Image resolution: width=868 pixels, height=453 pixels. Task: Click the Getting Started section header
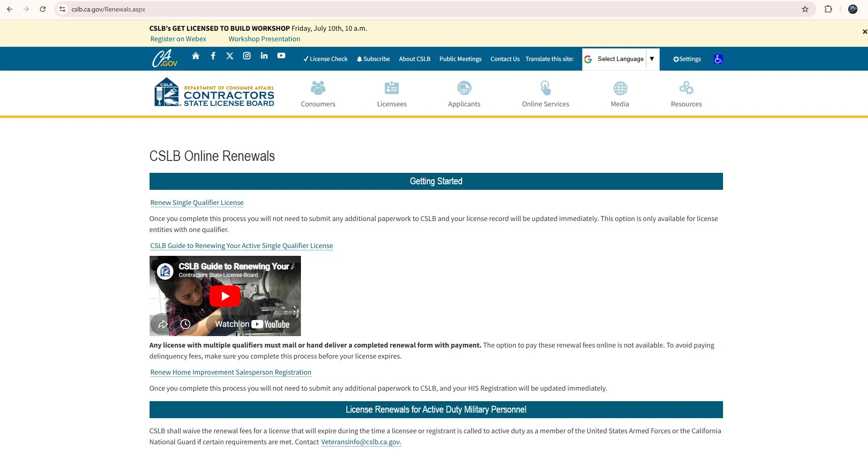(x=436, y=181)
